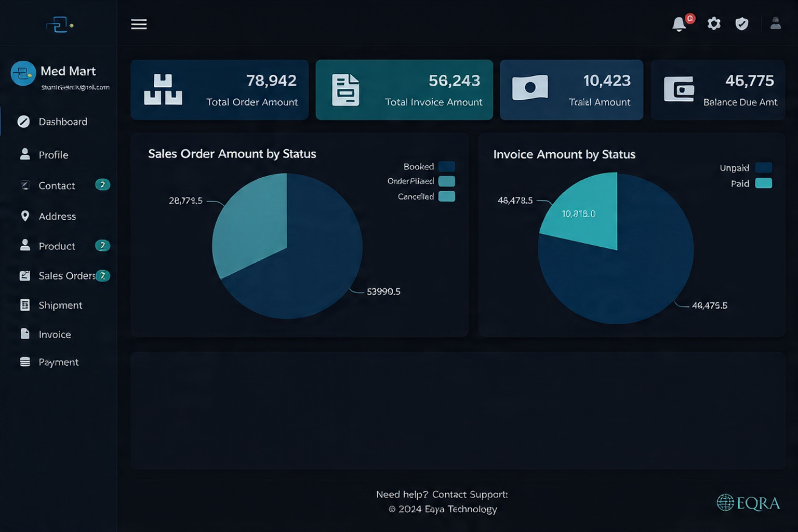Screen dimensions: 798x532
Task: Open the Contact menu item
Action: click(57, 185)
